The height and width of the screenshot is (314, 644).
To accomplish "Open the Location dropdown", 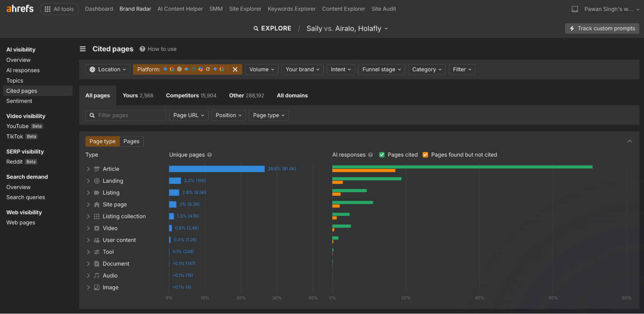I will (108, 69).
